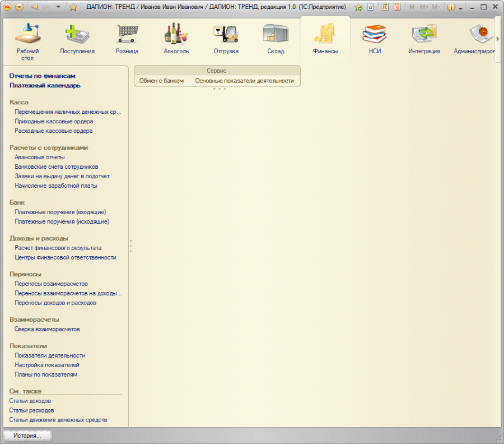Switch to Интеграция section
Image resolution: width=504 pixels, height=444 pixels.
424,39
